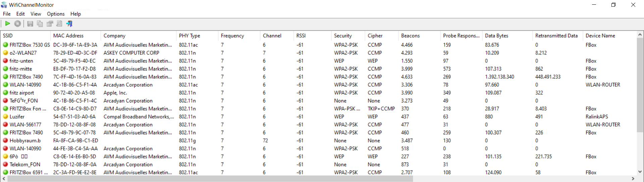Click the 802.11g PHY type cell

point(187,141)
